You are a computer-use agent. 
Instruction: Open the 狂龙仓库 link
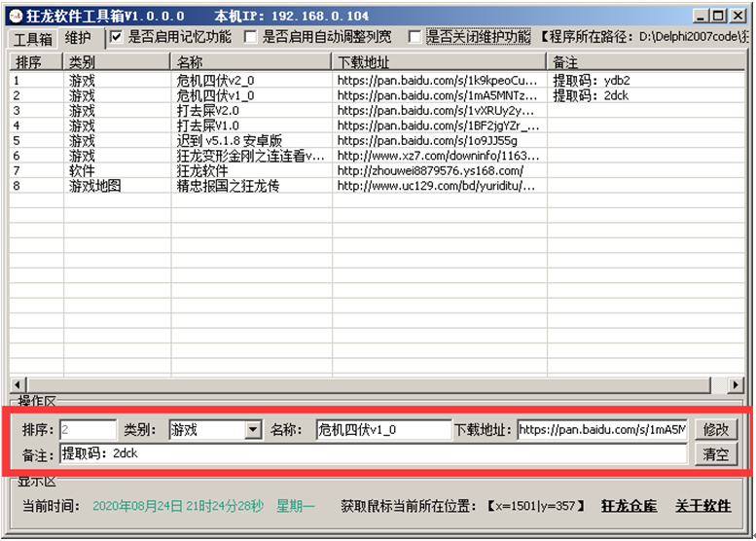coord(629,506)
